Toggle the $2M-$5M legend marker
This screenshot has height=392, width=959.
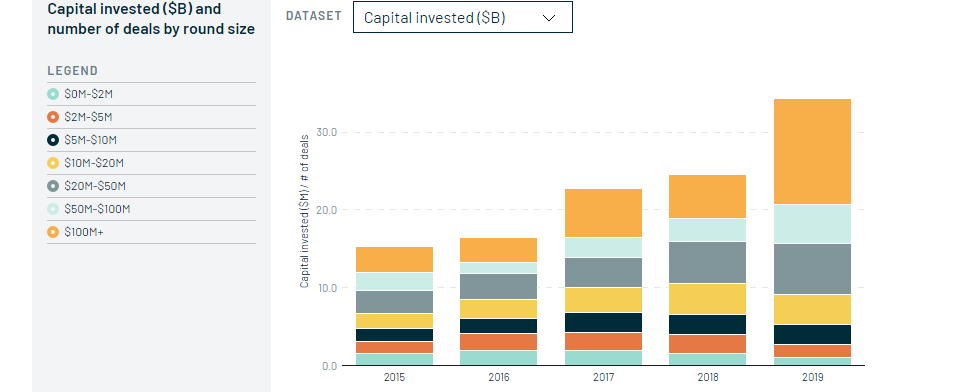53,117
